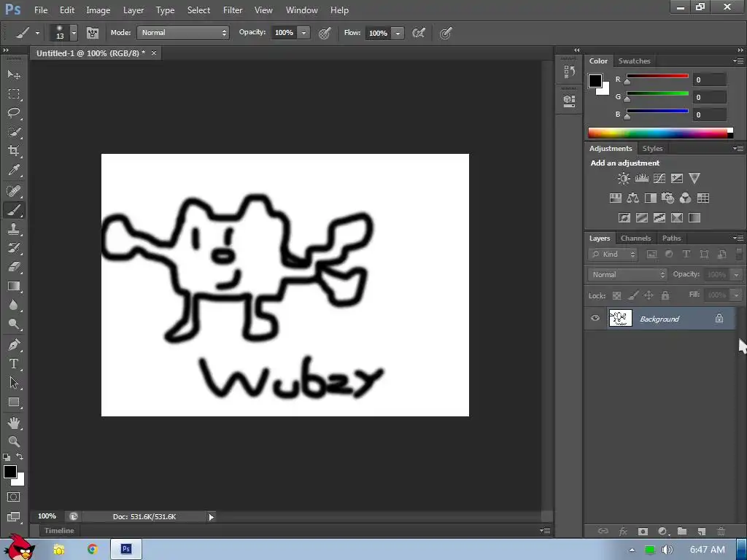Create a new layer button
This screenshot has height=560, width=747.
point(701,531)
